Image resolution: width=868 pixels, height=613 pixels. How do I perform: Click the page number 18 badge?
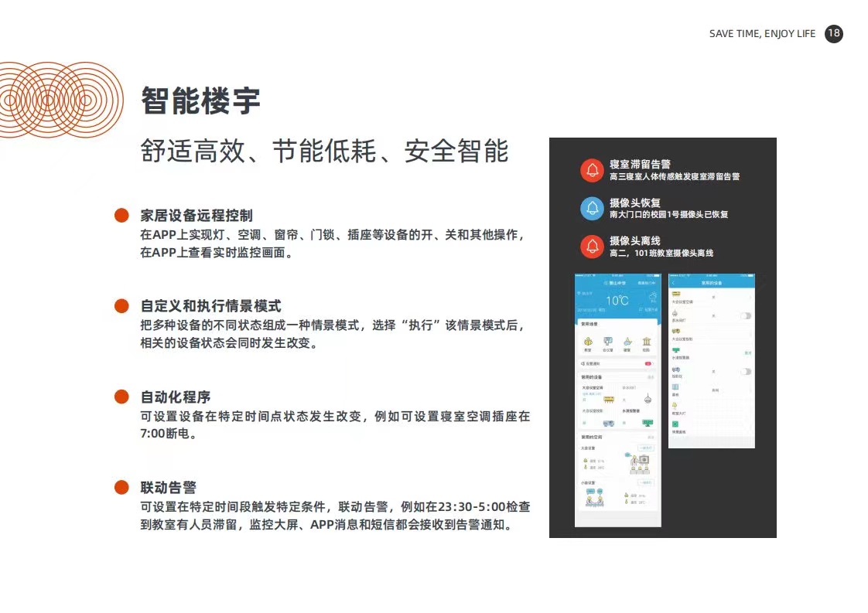(x=834, y=33)
